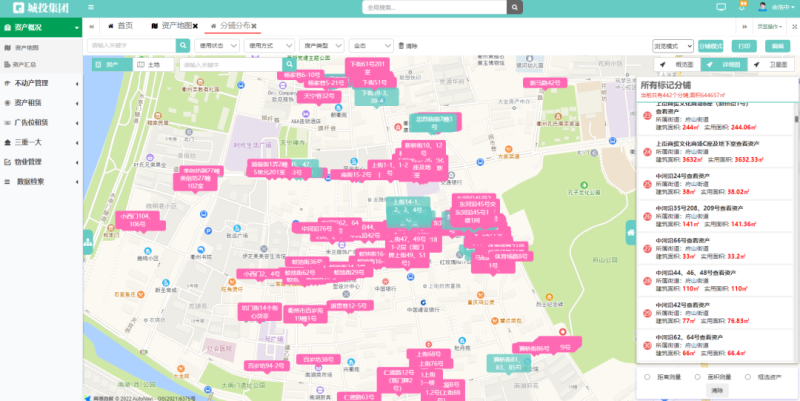Click the 打印 button

(742, 46)
